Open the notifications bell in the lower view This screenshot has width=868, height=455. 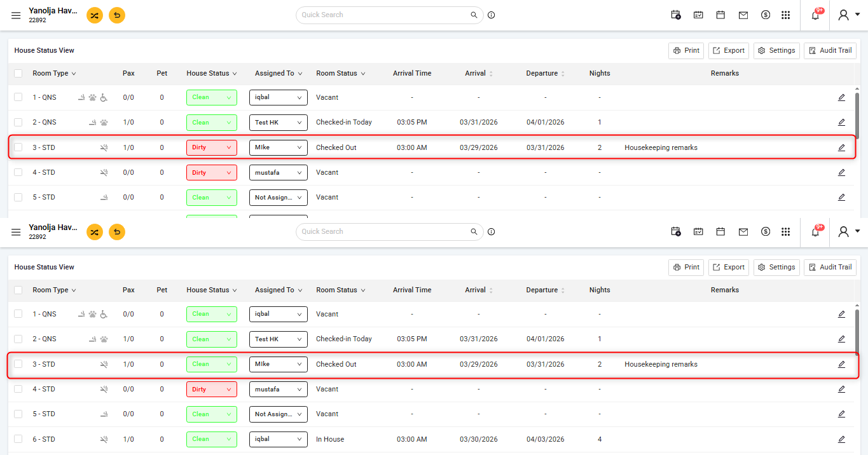pos(815,233)
